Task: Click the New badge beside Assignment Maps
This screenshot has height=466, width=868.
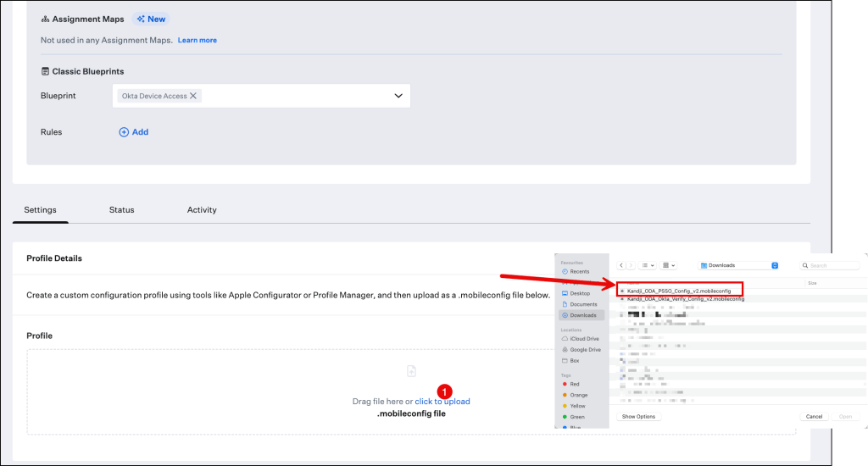Action: [x=152, y=19]
